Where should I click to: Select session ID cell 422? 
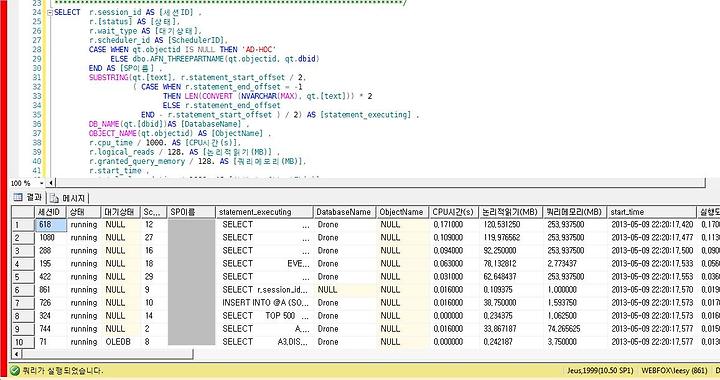[51, 277]
